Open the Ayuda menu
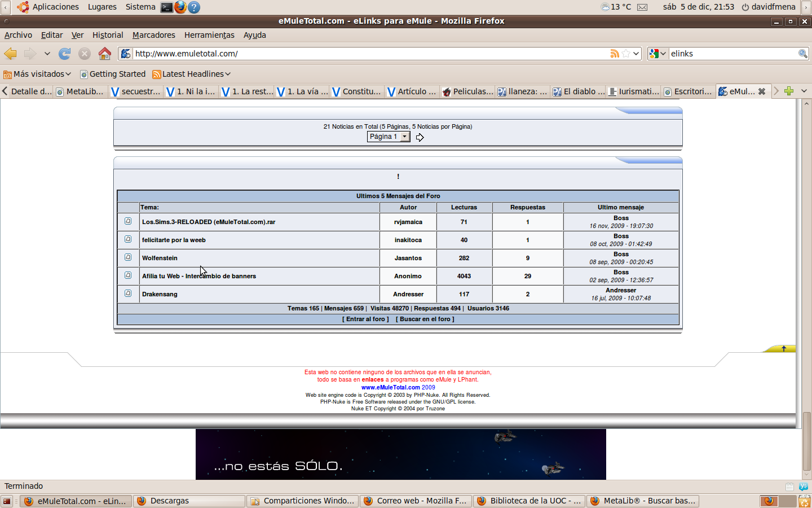812x508 pixels. [x=255, y=35]
